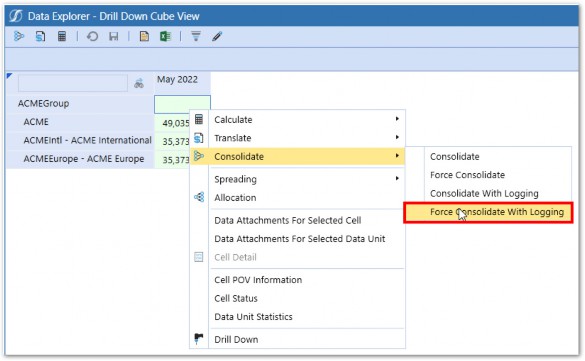Screen dimensions: 585x361
Task: Click the Refresh toolbar icon
Action: (92, 36)
